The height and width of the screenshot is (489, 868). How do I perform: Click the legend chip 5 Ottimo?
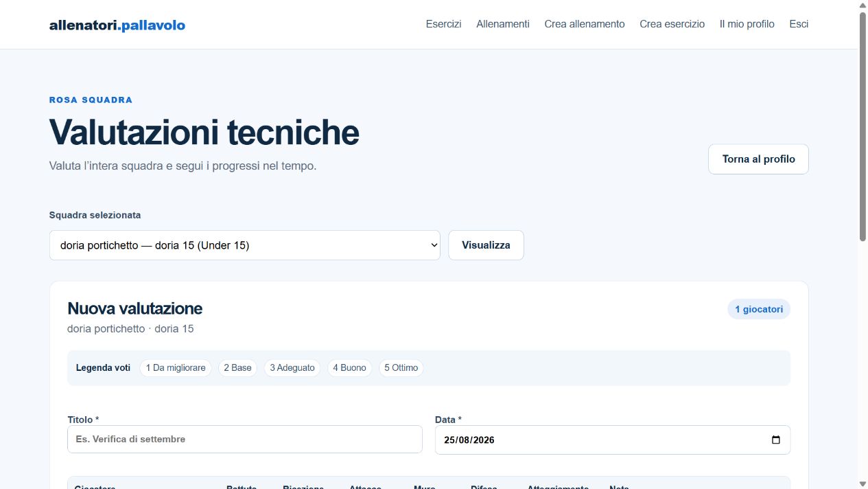point(401,368)
